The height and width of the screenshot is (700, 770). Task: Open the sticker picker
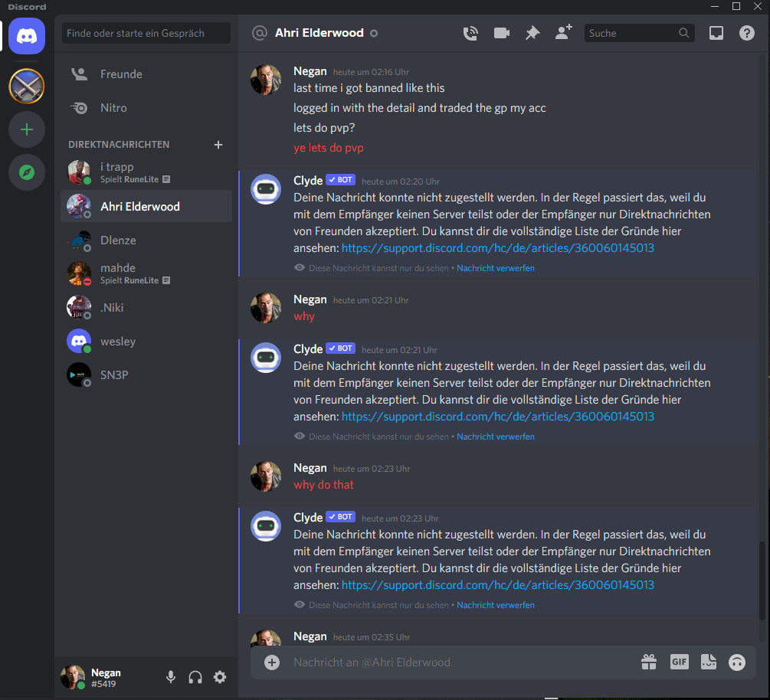click(x=708, y=662)
